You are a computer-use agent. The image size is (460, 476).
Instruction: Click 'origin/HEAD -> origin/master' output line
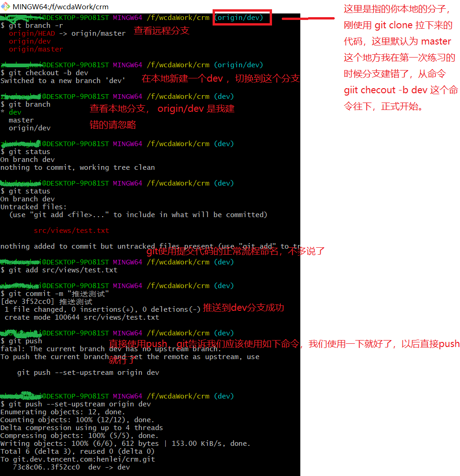[67, 33]
